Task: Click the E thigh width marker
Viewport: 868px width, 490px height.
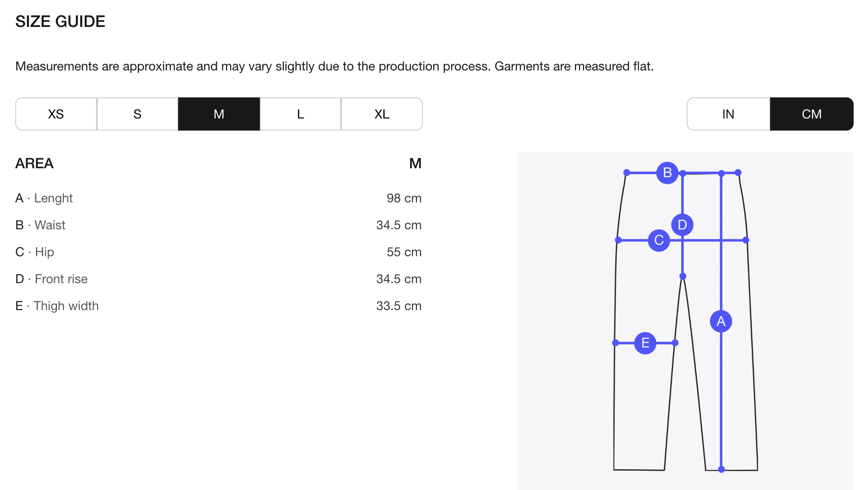Action: (x=645, y=343)
